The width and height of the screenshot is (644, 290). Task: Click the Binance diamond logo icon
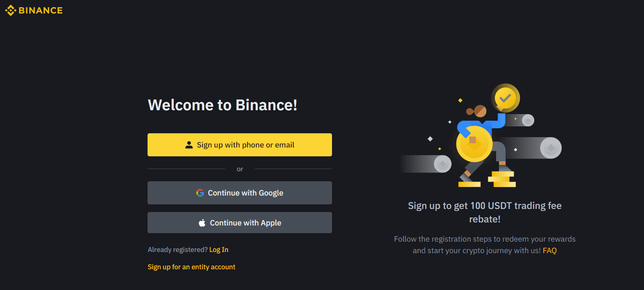click(11, 10)
